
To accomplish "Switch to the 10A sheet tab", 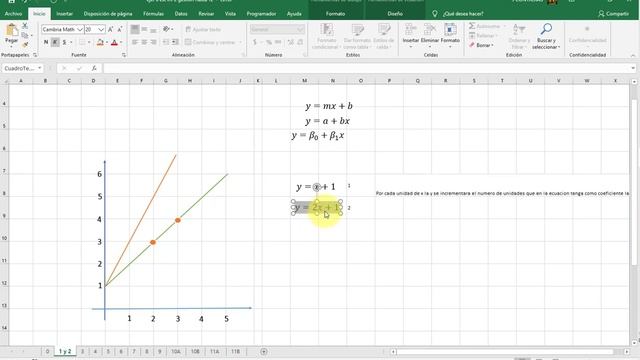I will point(176,351).
